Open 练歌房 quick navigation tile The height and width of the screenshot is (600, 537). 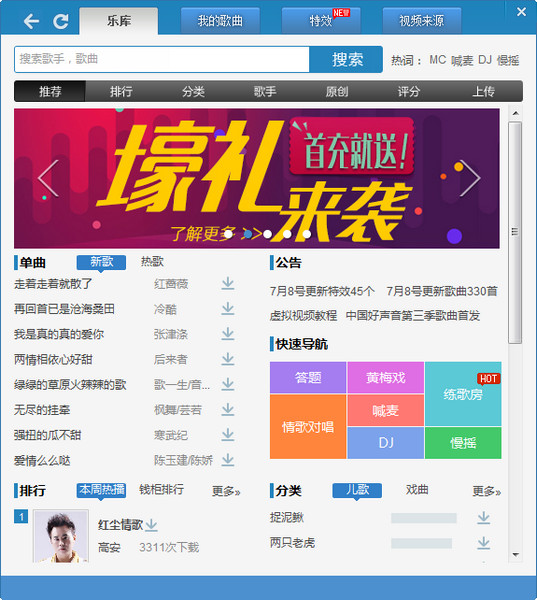click(x=463, y=394)
